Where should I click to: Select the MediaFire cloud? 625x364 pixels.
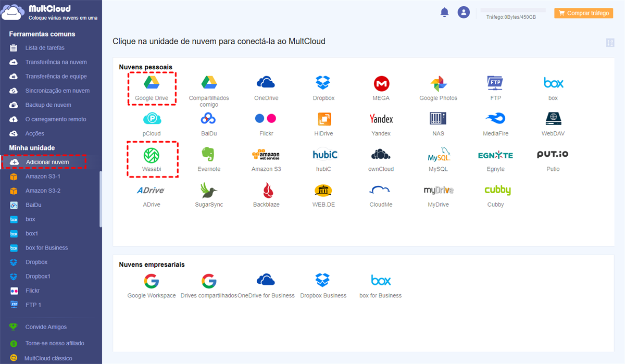(495, 124)
